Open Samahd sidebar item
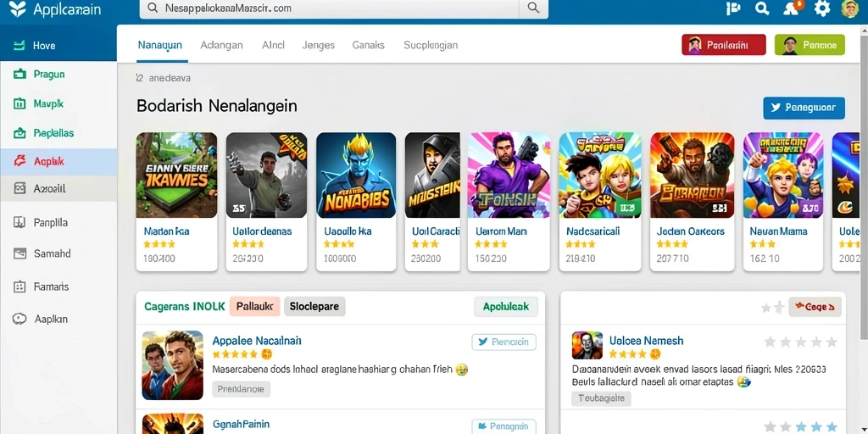Image resolution: width=868 pixels, height=434 pixels. [58, 253]
